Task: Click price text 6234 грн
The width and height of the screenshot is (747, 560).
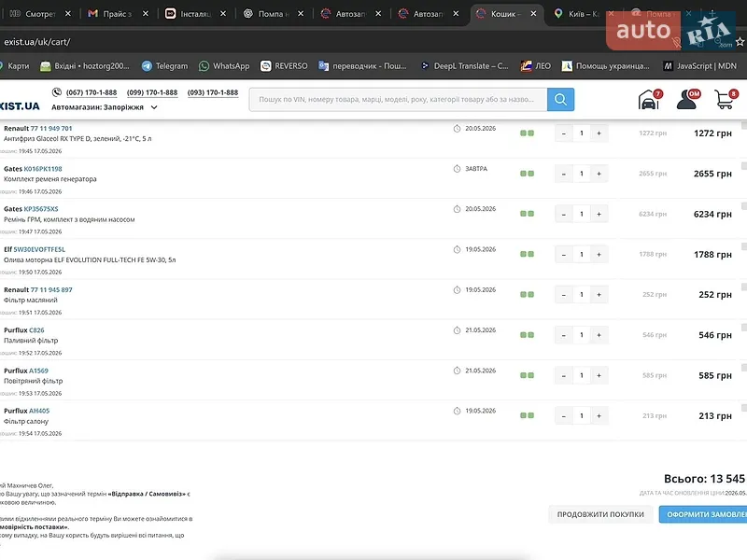Action: (x=712, y=215)
